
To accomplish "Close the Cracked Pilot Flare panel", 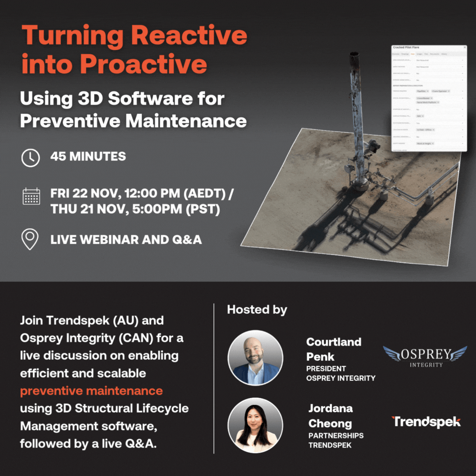I will tap(465, 47).
